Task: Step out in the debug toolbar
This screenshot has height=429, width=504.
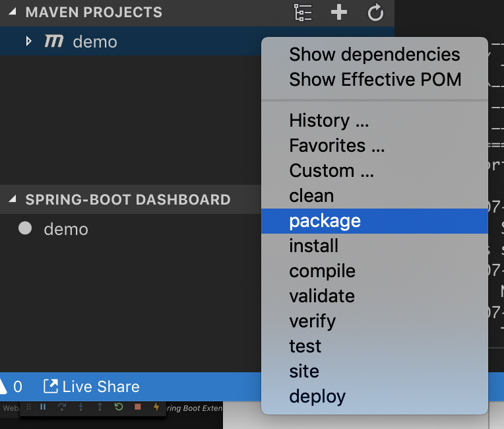Action: pos(100,407)
